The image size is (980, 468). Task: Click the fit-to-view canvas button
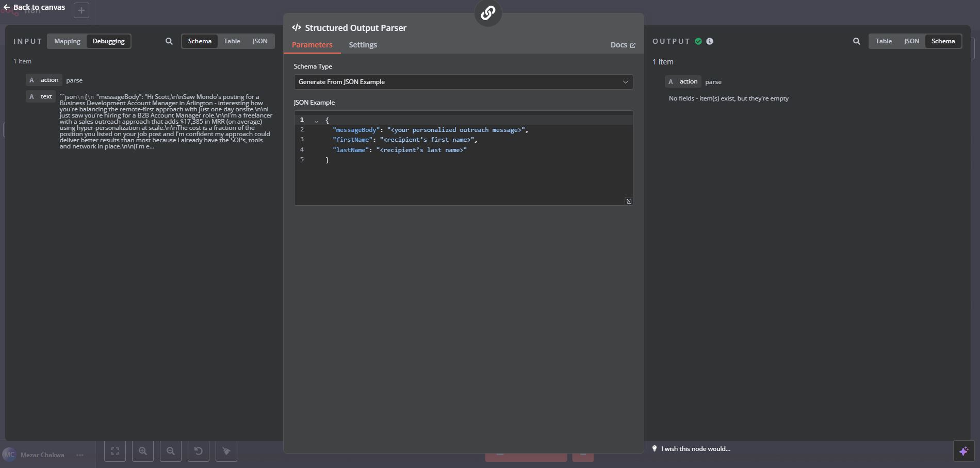coord(115,451)
